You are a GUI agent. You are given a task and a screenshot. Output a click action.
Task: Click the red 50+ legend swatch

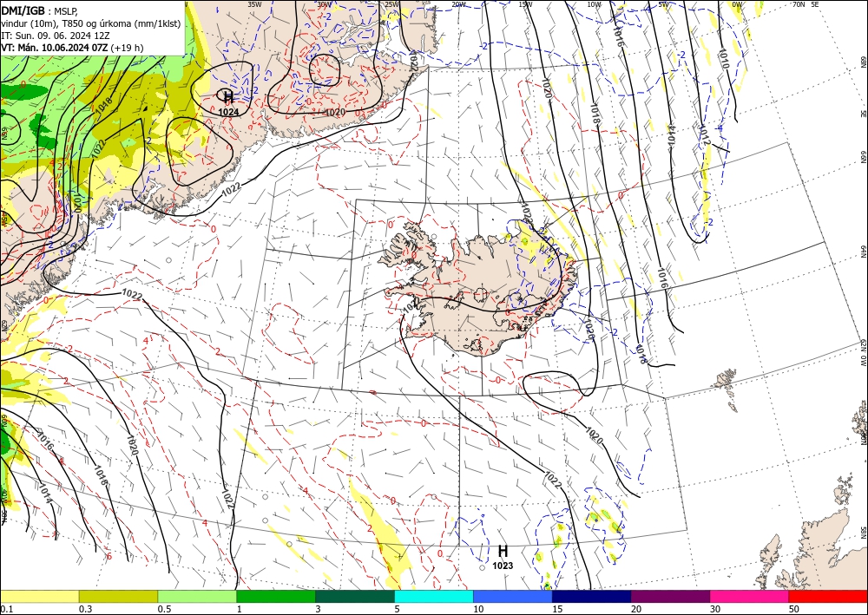point(828,596)
